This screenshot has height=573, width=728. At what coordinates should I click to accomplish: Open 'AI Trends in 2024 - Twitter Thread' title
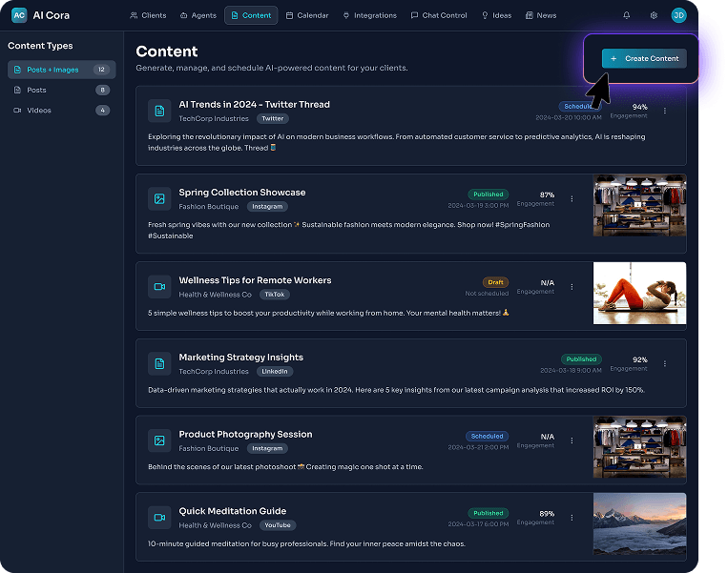255,104
